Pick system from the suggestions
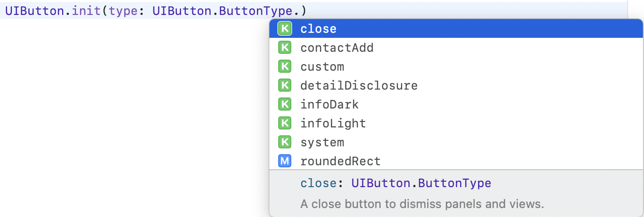This screenshot has width=644, height=217. [456, 142]
